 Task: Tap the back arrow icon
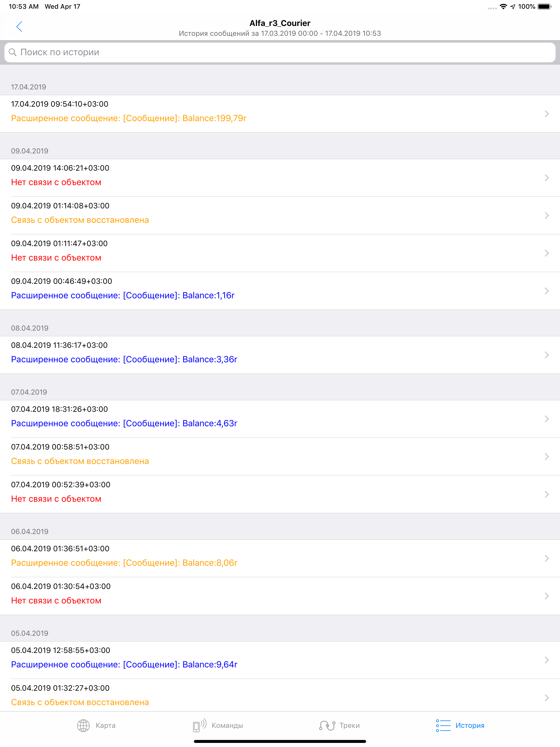(19, 26)
